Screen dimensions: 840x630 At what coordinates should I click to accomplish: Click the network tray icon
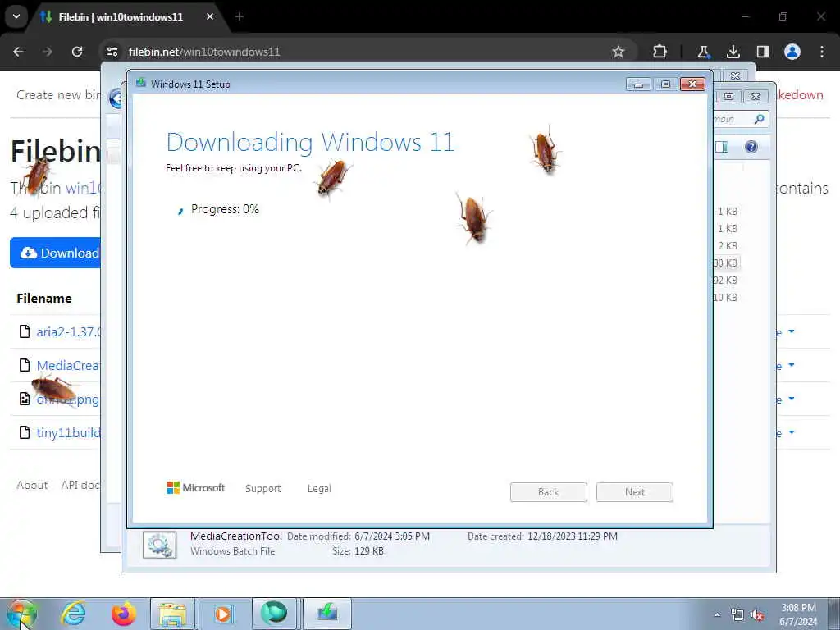[737, 615]
